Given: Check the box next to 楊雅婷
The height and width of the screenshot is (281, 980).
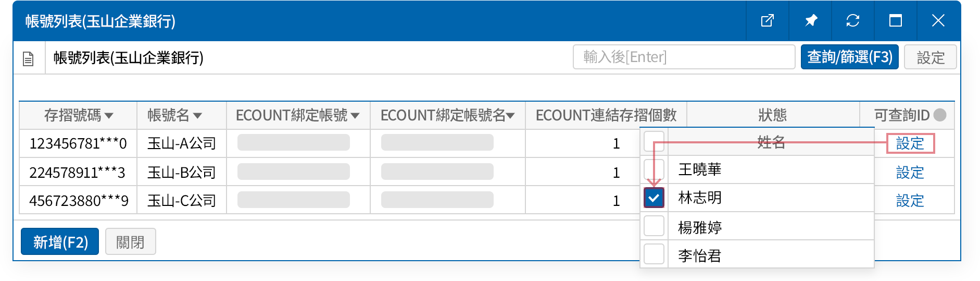Looking at the screenshot, I should [x=654, y=226].
